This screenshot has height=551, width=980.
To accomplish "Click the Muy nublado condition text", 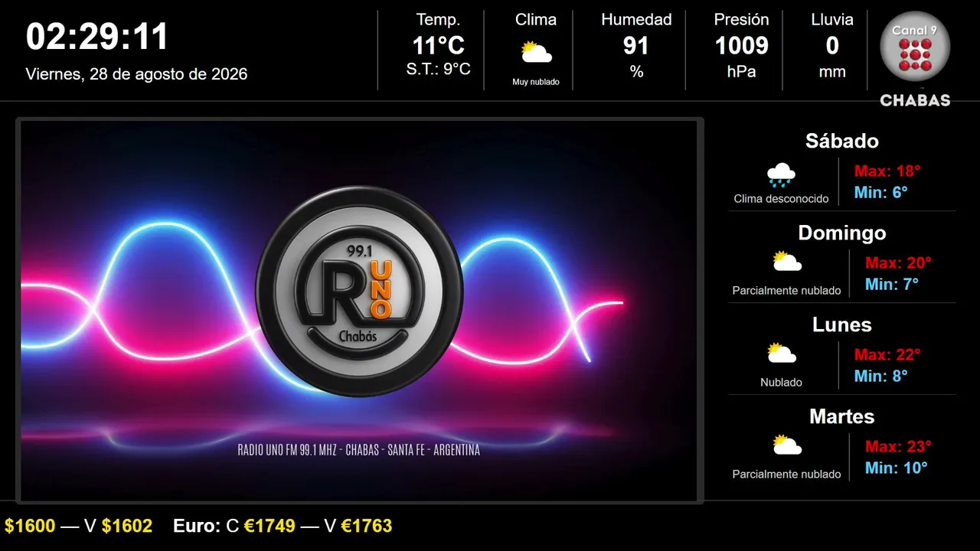I will point(536,82).
